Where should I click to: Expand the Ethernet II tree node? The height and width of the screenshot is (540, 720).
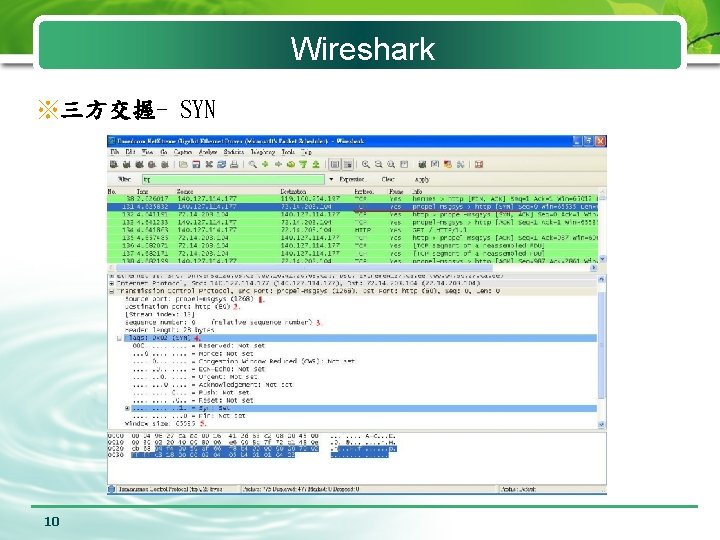[112, 276]
